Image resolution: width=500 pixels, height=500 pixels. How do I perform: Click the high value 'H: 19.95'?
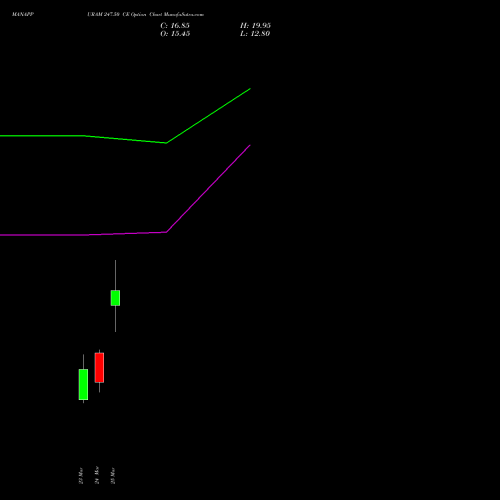pyautogui.click(x=255, y=26)
